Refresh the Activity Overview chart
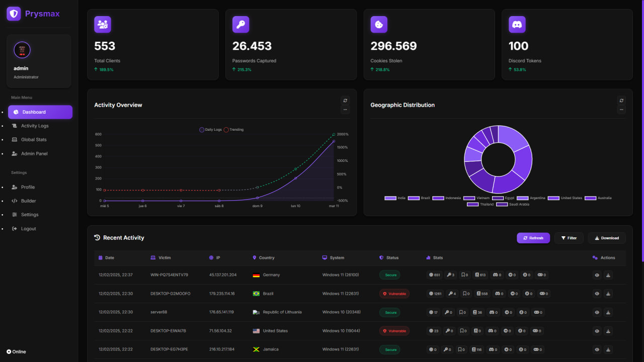The height and width of the screenshot is (362, 644). 345,101
